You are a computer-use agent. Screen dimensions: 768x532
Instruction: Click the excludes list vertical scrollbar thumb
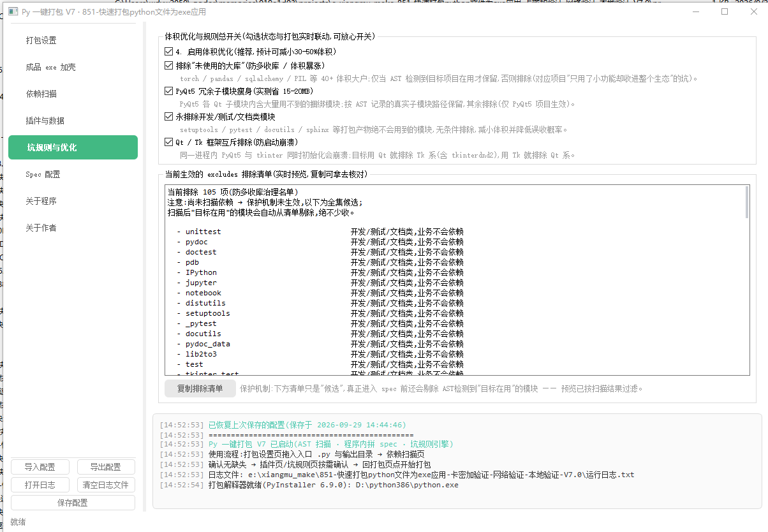[x=747, y=203]
